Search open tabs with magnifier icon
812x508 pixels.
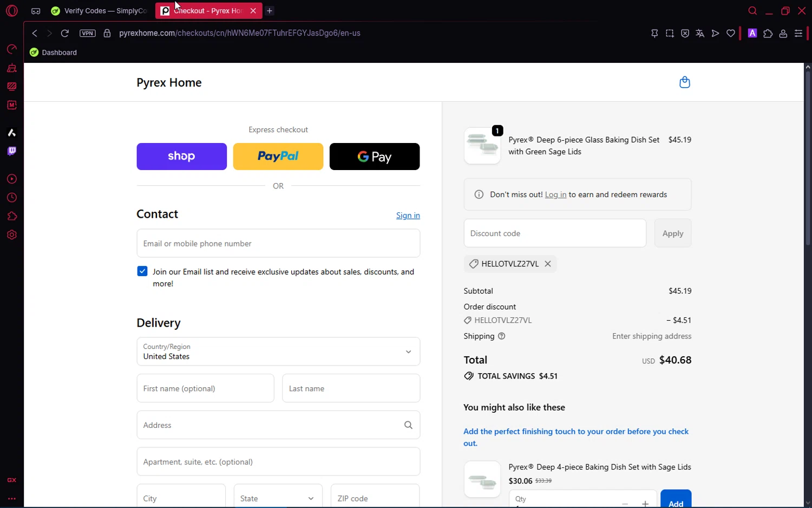click(752, 11)
